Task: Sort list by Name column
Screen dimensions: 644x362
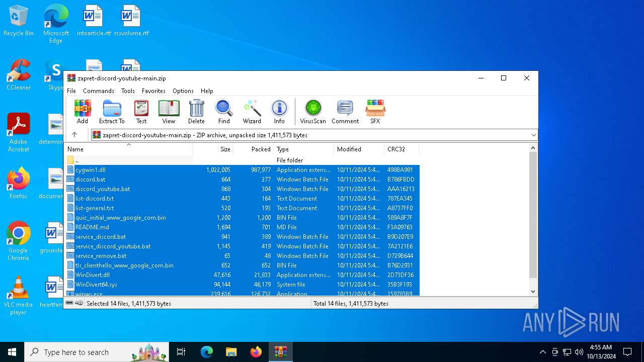Action: click(x=128, y=149)
